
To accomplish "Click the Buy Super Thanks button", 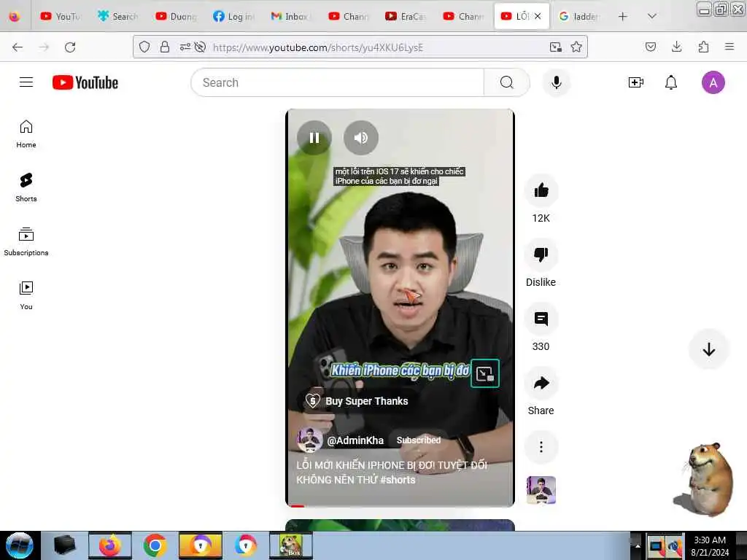I will click(x=356, y=401).
